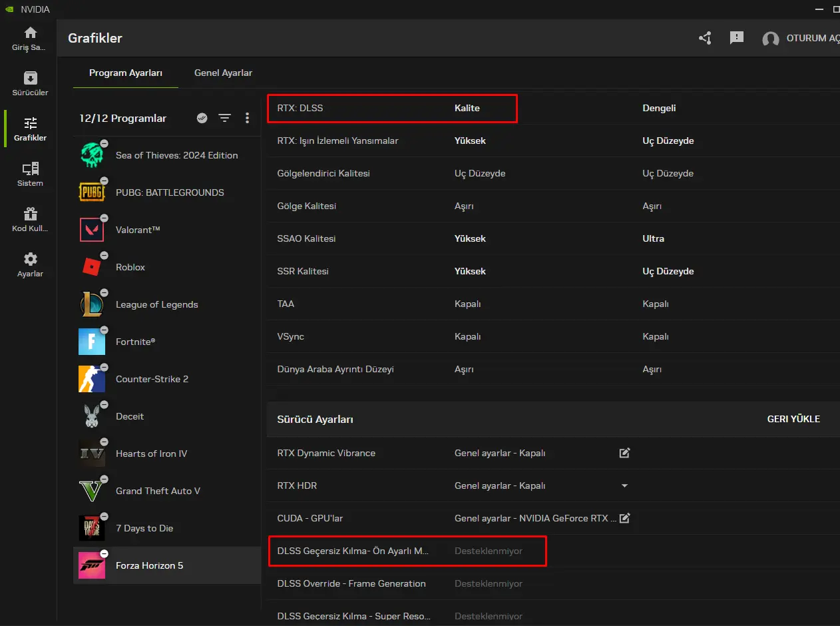Click Genel ayarlar - Kapalı for RTX HDR

500,485
